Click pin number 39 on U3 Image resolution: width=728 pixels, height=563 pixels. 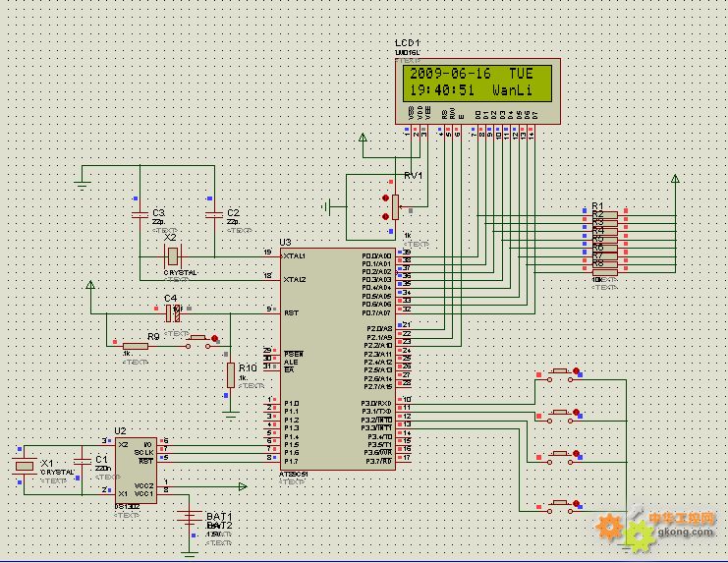[x=407, y=253]
